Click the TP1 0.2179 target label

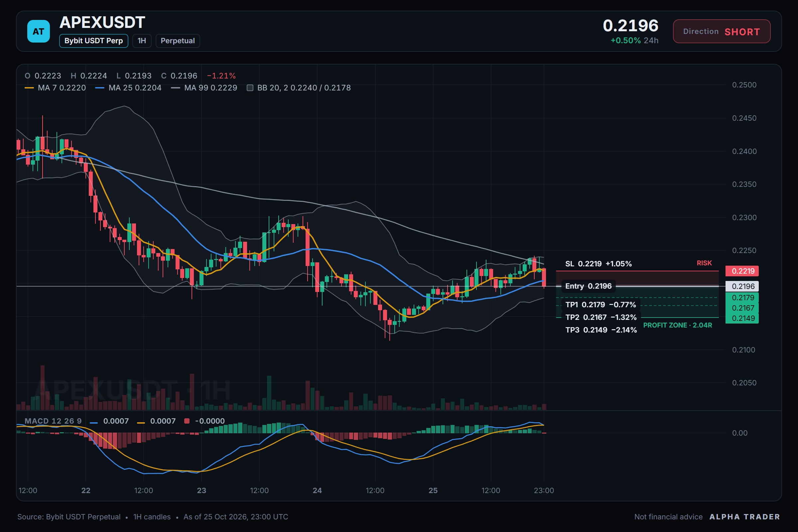600,305
